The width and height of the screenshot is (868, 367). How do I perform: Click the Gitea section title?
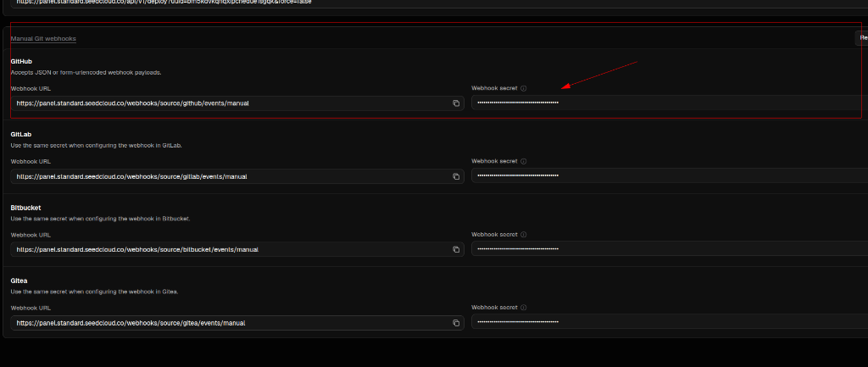(19, 281)
